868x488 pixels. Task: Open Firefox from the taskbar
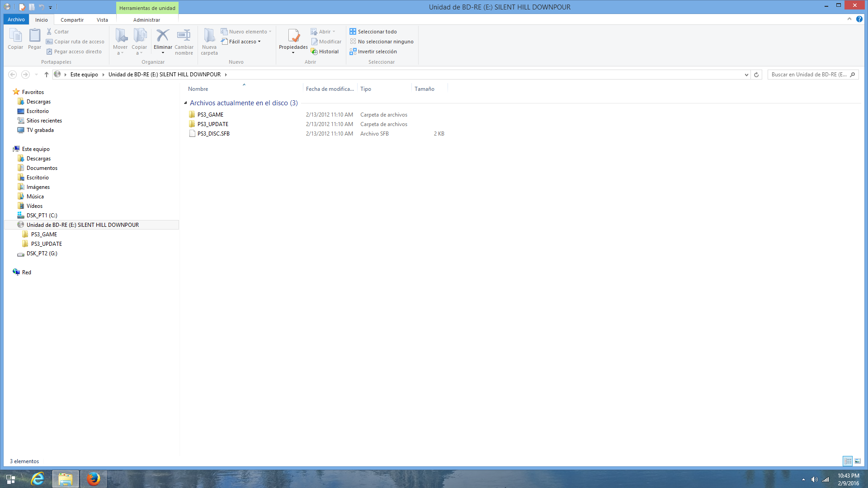click(94, 479)
